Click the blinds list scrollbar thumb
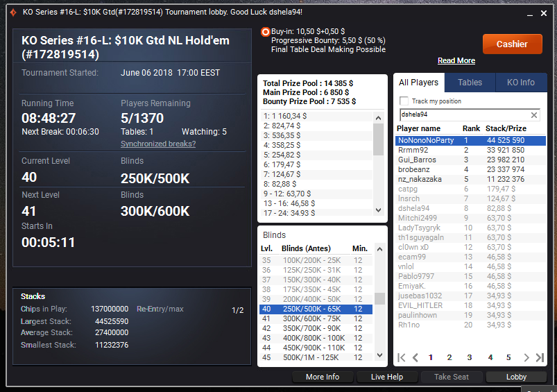Viewport: 557px width, 392px height. tap(379, 298)
